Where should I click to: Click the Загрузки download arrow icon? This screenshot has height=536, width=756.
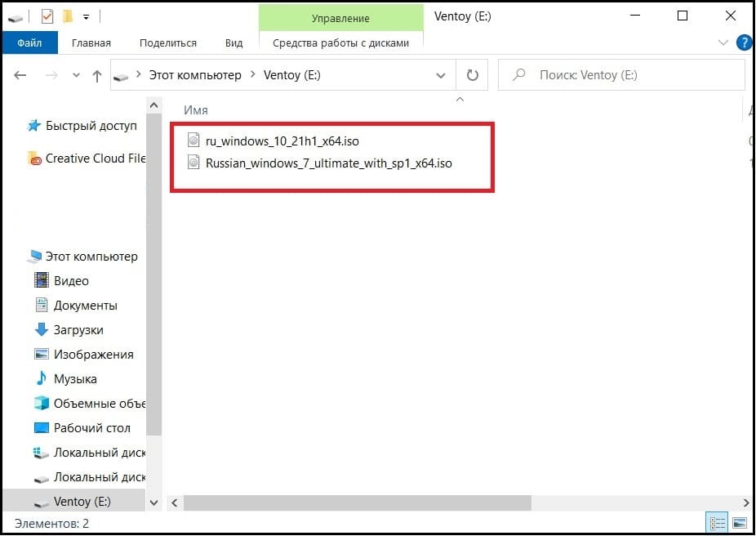tap(42, 329)
